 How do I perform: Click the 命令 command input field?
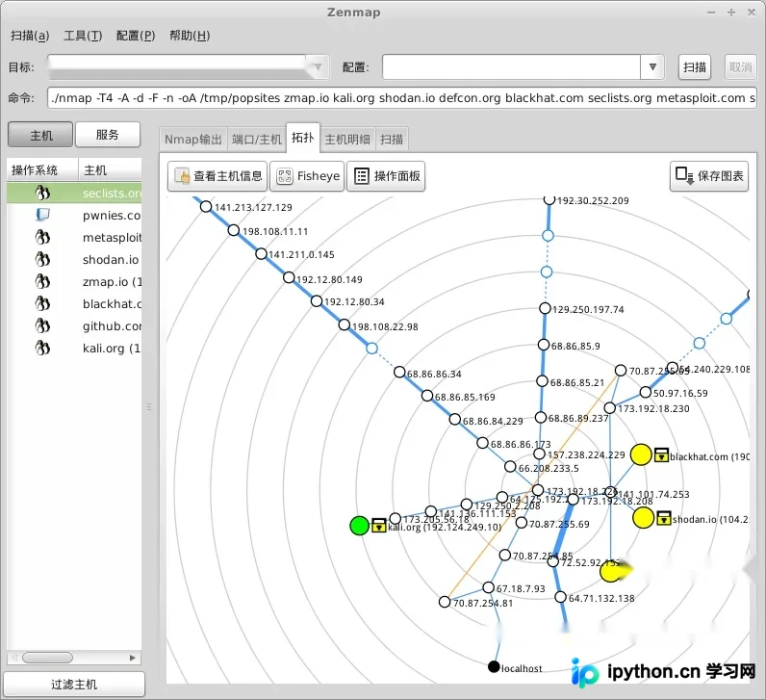(x=402, y=98)
